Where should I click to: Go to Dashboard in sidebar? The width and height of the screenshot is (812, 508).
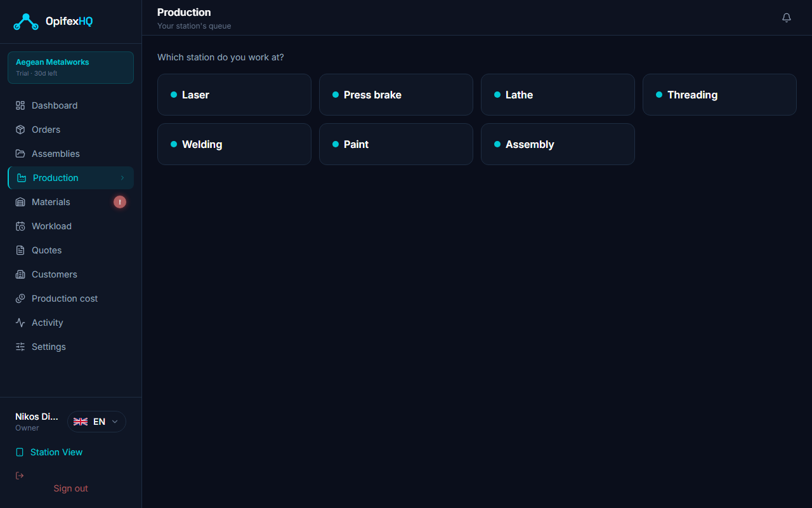click(70, 105)
